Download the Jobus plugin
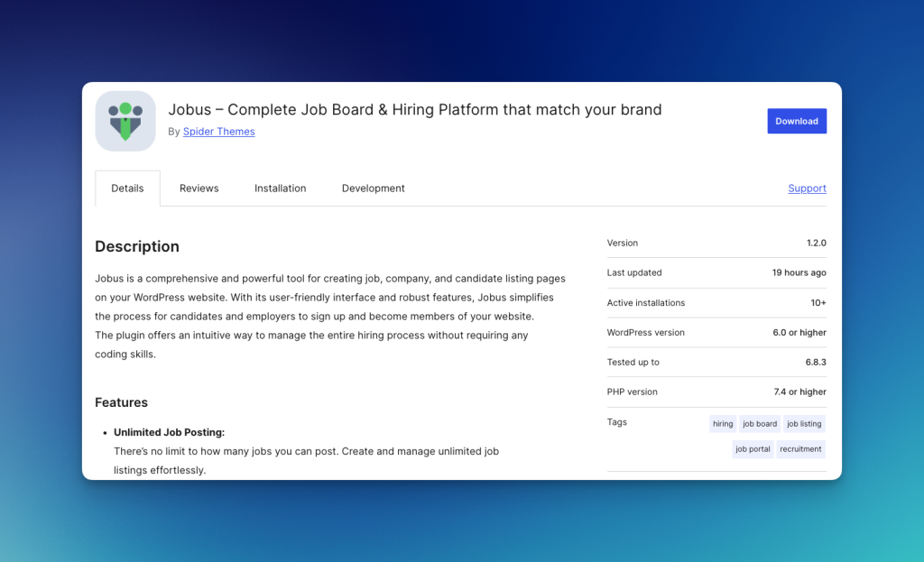 point(797,121)
